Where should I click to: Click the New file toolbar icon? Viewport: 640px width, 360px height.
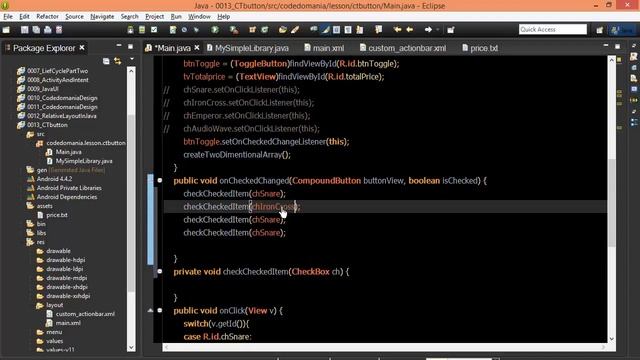tap(6, 30)
